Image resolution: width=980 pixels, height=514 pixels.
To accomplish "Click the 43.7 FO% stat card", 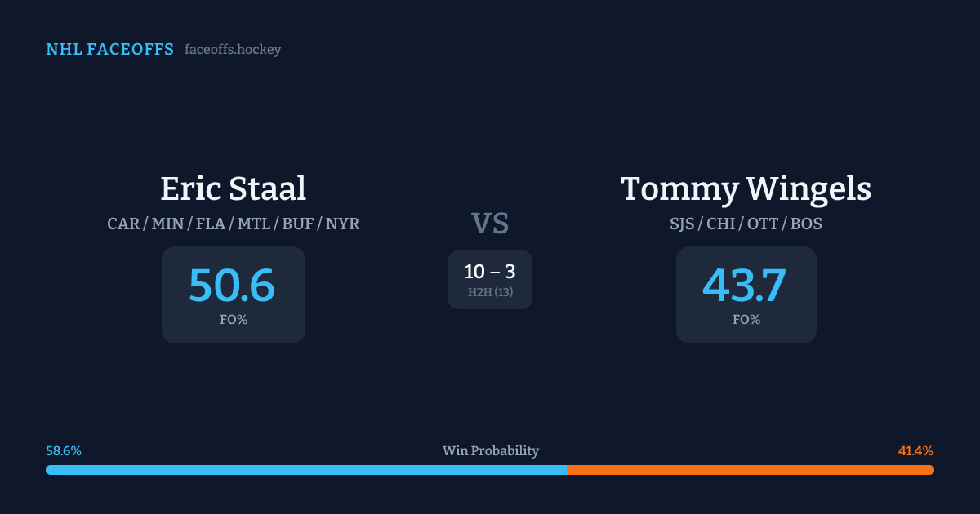I will [746, 295].
